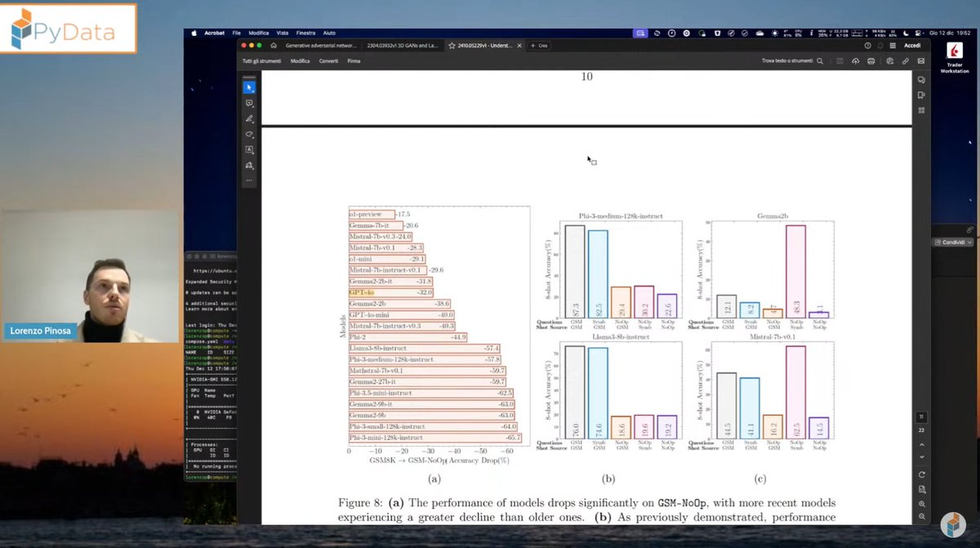The image size is (980, 548).
Task: Open the page display options icon
Action: 921,488
